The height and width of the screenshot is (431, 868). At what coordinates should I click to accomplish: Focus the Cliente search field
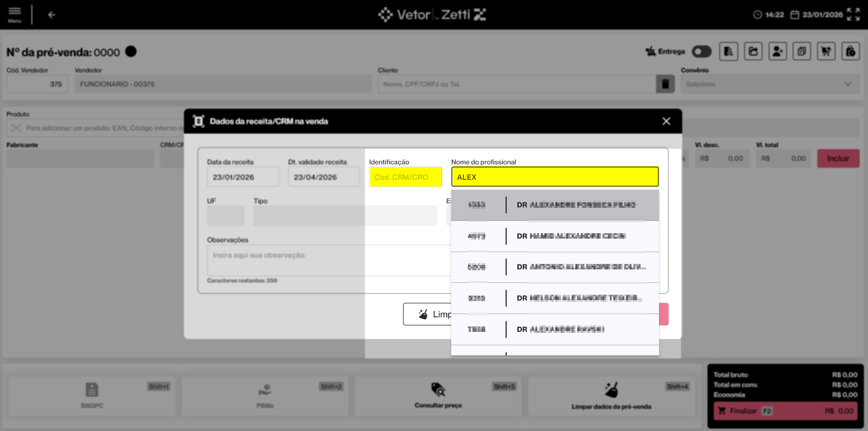click(x=517, y=84)
